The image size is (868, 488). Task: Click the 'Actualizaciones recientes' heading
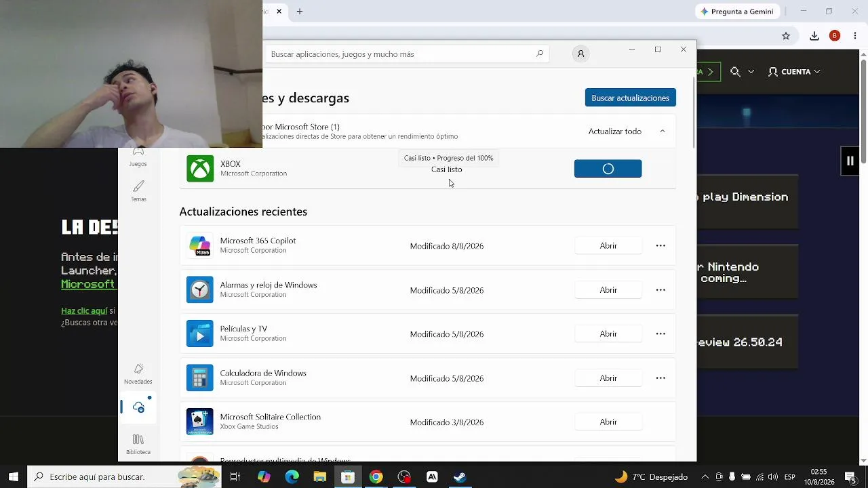(x=243, y=211)
